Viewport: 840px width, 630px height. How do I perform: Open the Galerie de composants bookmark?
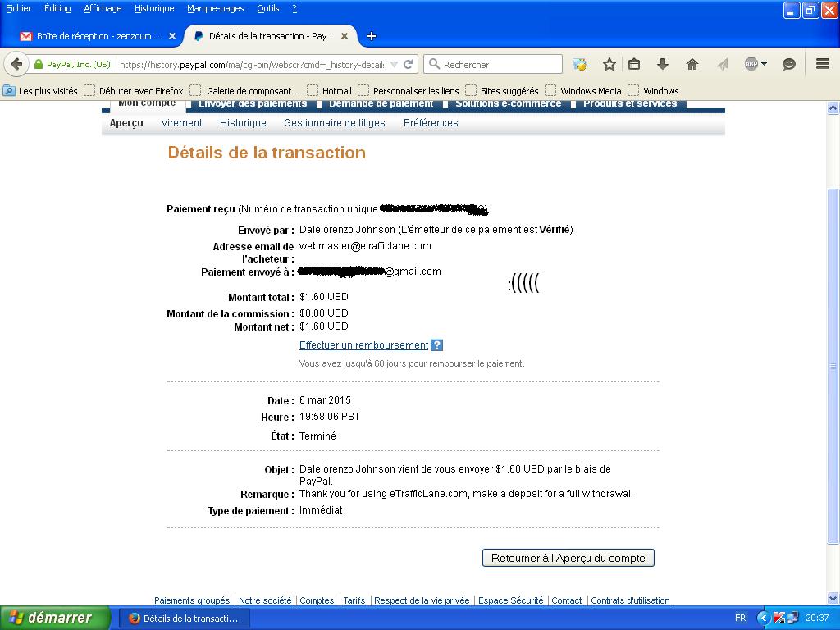pyautogui.click(x=245, y=91)
